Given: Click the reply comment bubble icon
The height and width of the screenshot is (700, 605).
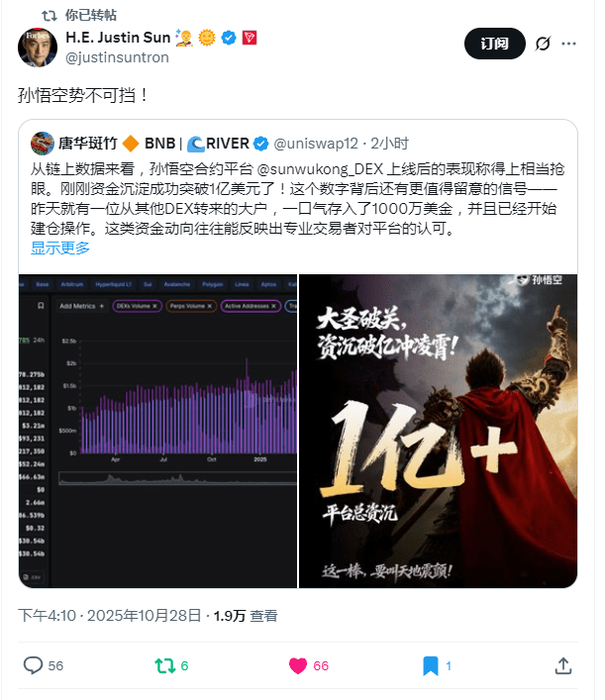Looking at the screenshot, I should (x=33, y=665).
